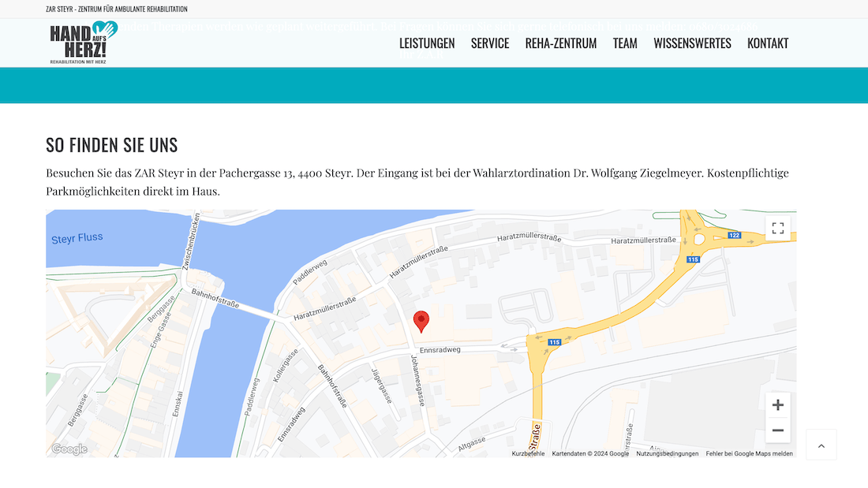Click the Zwischenbrücken label on map
This screenshot has width=868, height=488.
(191, 242)
